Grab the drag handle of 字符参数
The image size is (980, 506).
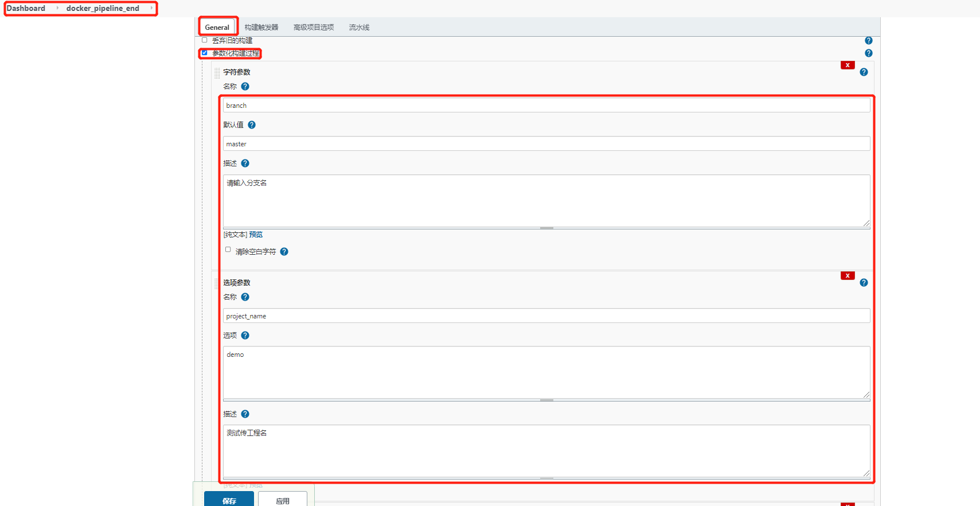[217, 73]
